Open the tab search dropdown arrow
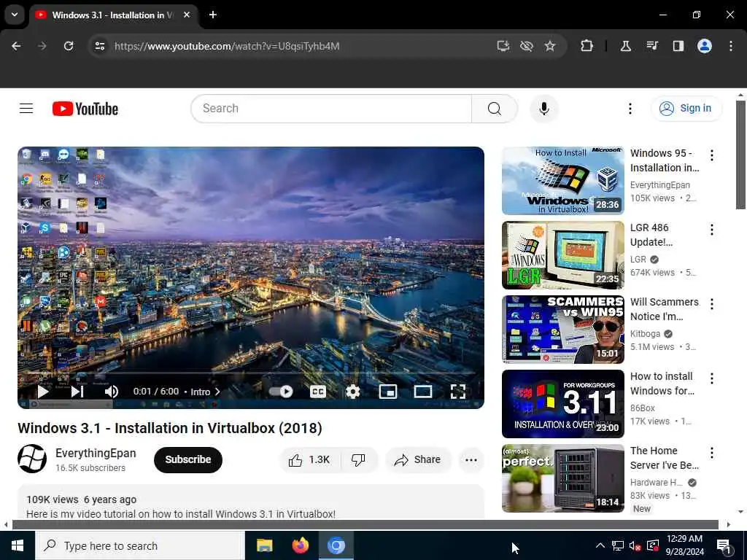 click(15, 15)
